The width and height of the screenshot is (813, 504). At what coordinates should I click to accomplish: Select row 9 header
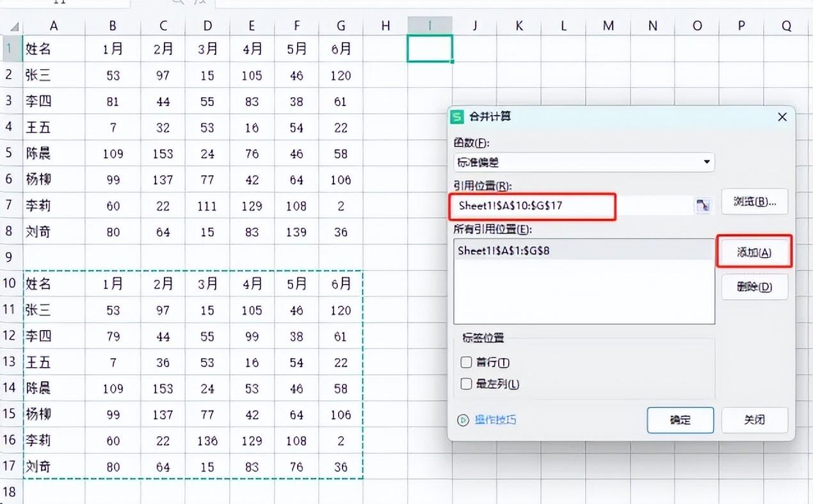coord(10,257)
